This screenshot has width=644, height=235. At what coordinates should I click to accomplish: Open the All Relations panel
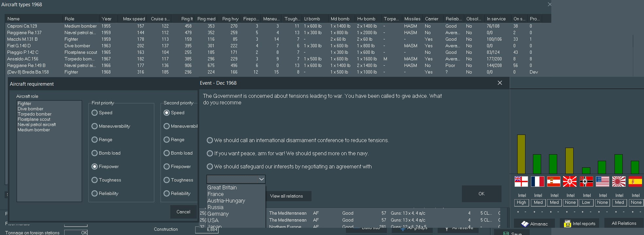pos(624,223)
